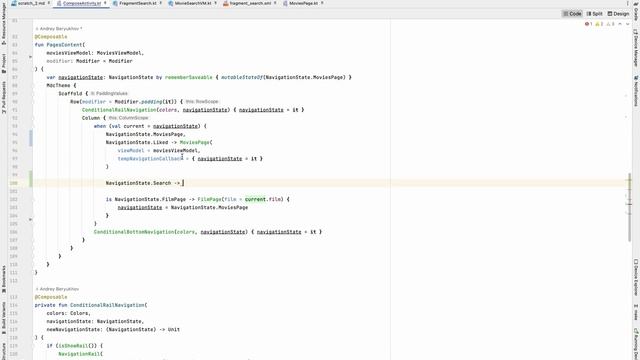The height and width of the screenshot is (360, 640).
Task: Open the scratch_2.md editor tab
Action: (x=31, y=3)
